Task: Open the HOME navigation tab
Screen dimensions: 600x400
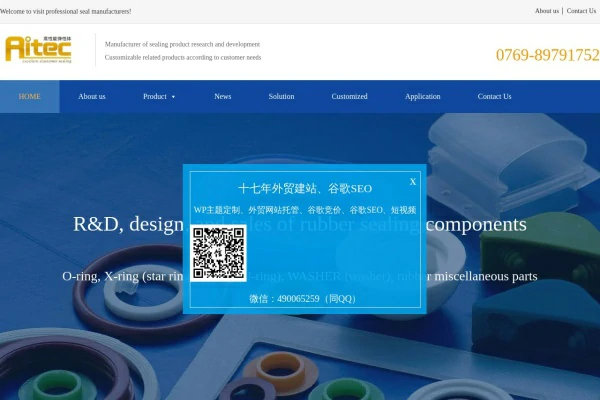Action: pos(29,96)
